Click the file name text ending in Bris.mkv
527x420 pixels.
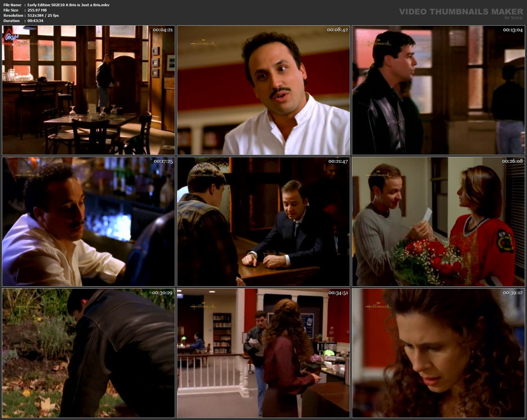[68, 5]
